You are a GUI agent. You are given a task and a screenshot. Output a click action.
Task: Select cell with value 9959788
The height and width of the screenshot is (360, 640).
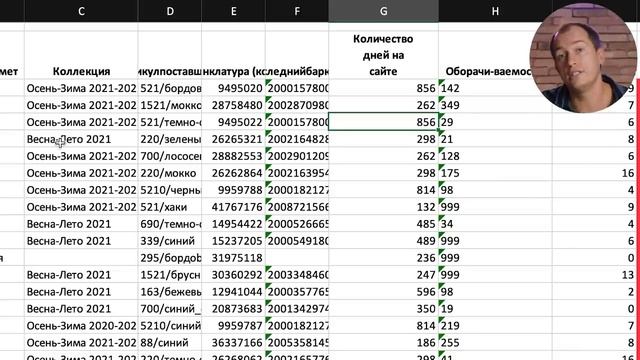click(x=233, y=190)
